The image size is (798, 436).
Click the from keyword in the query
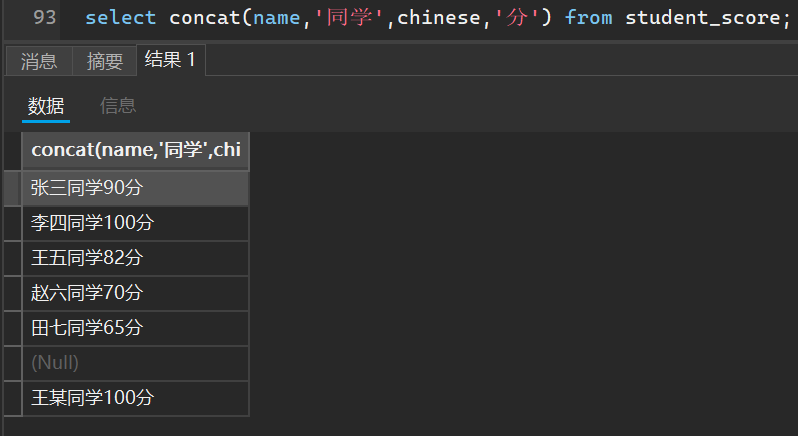(x=588, y=18)
